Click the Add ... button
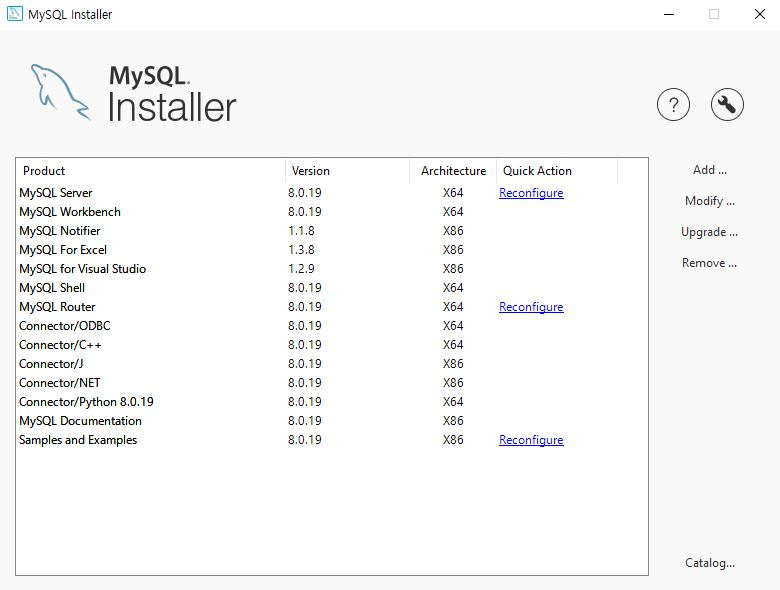Screen dimensions: 780x590 [x=709, y=170]
